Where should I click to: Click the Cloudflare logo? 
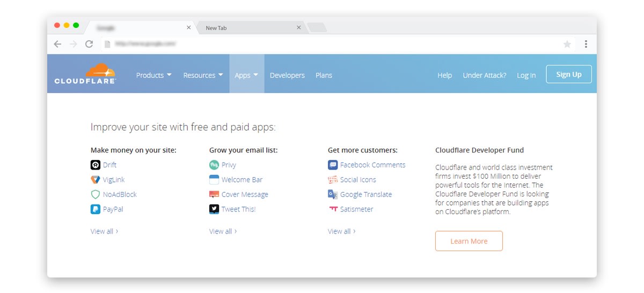85,74
